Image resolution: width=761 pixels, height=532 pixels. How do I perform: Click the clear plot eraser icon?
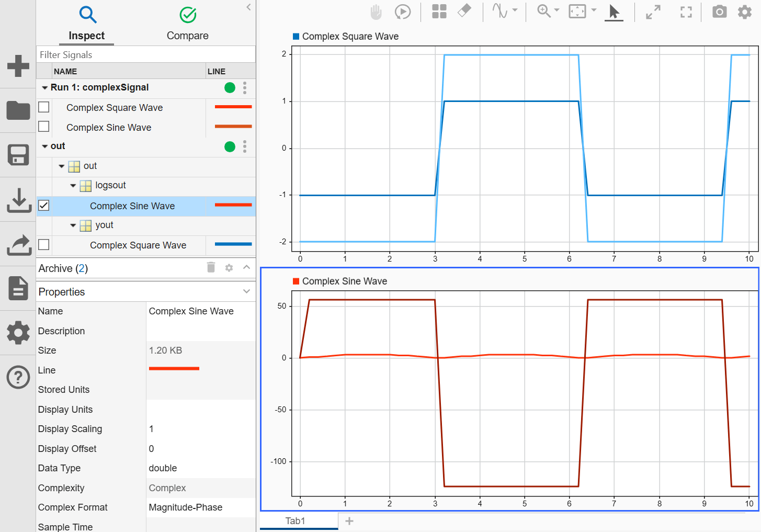pos(464,11)
